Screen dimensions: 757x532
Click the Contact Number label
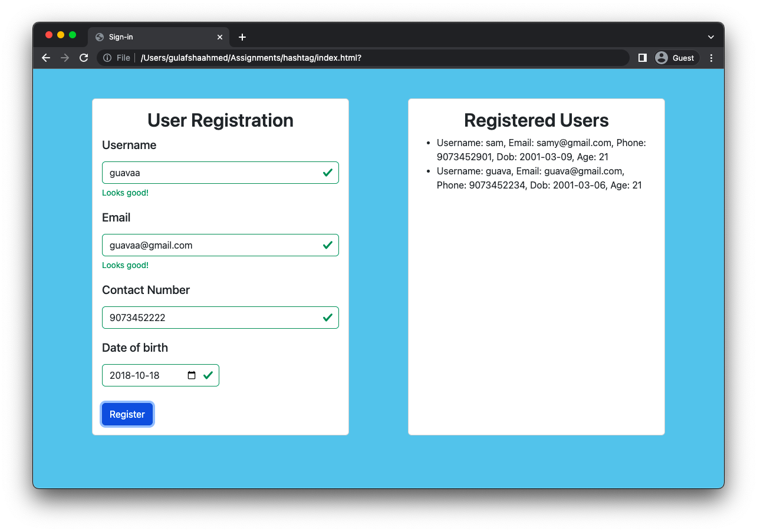pos(146,290)
